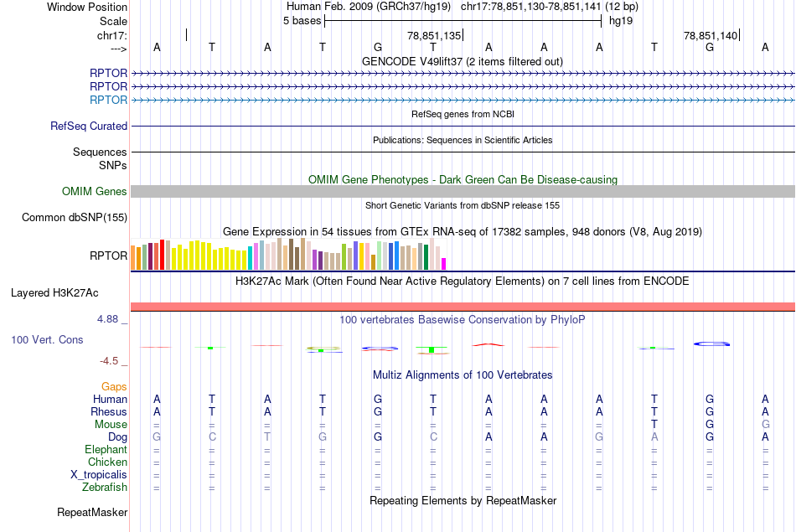The image size is (796, 532).
Task: Click the T base in the Mouse row
Action: pyautogui.click(x=654, y=425)
